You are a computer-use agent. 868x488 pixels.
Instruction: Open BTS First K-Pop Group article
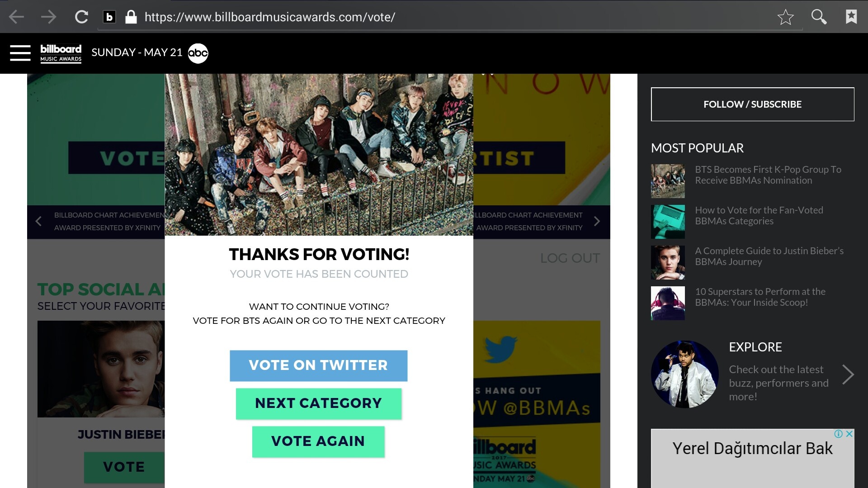point(768,175)
